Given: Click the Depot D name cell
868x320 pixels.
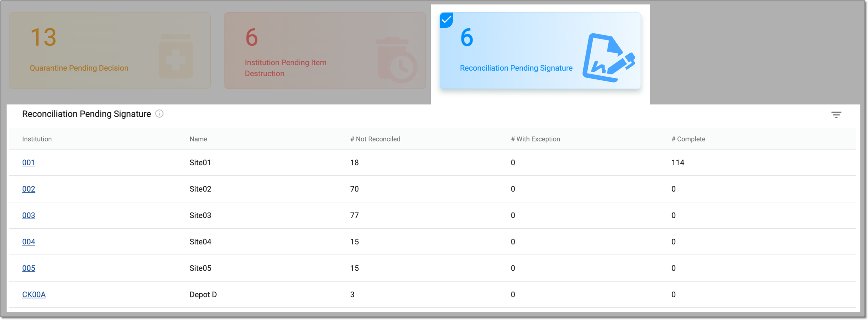Looking at the screenshot, I should click(x=203, y=294).
